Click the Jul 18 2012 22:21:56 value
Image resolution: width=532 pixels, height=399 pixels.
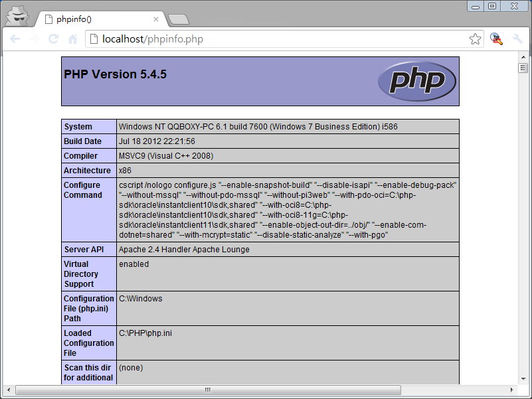pyautogui.click(x=157, y=141)
